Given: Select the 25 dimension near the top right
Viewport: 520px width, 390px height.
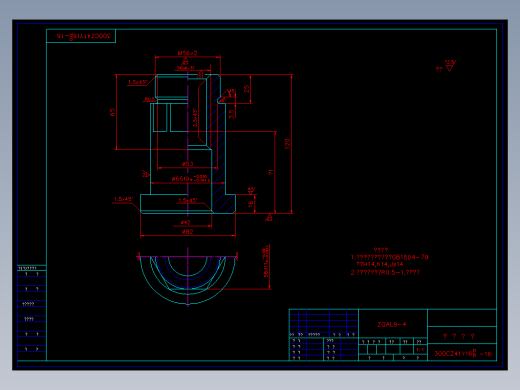Looking at the screenshot, I should tap(246, 89).
